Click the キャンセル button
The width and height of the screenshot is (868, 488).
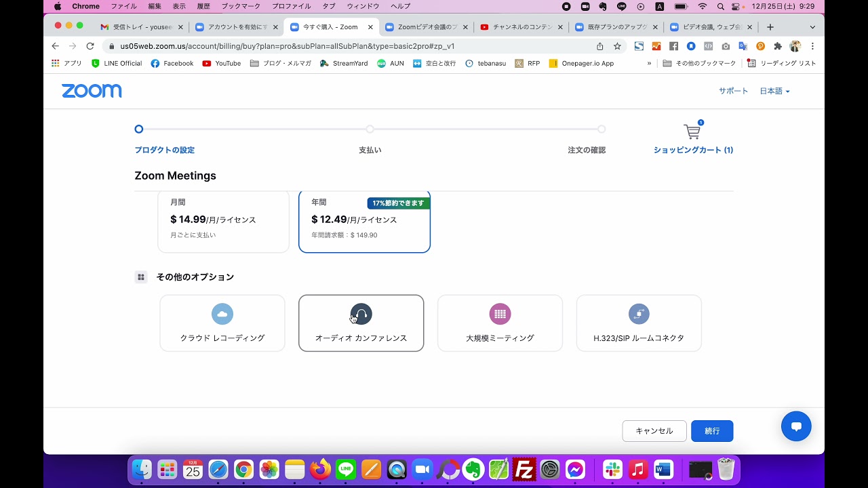click(x=654, y=431)
